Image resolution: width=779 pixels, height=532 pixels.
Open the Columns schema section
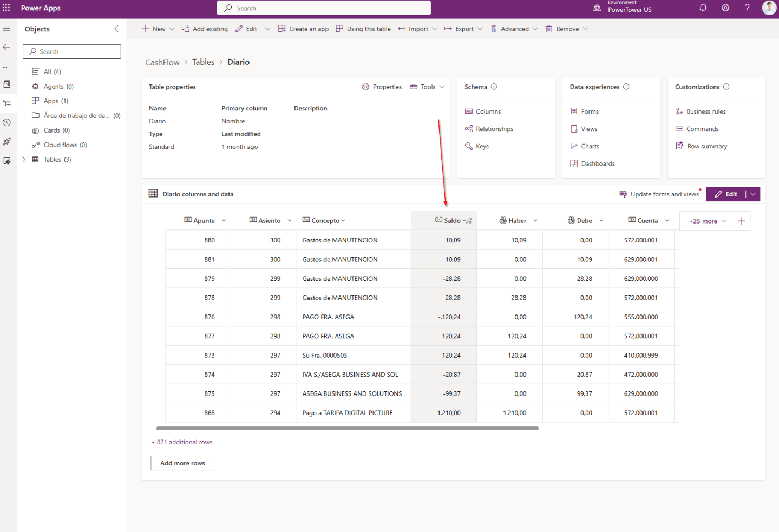tap(488, 111)
